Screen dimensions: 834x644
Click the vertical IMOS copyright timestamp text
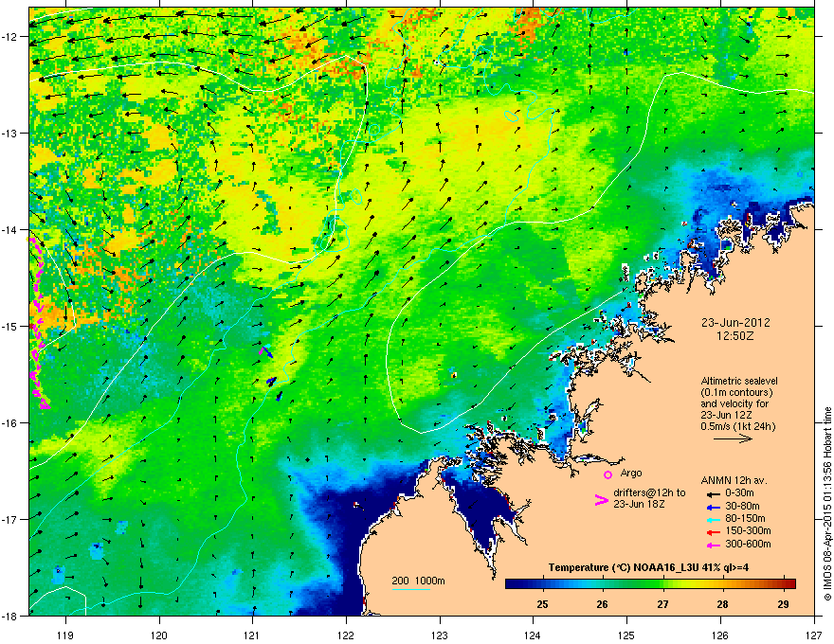(x=827, y=504)
